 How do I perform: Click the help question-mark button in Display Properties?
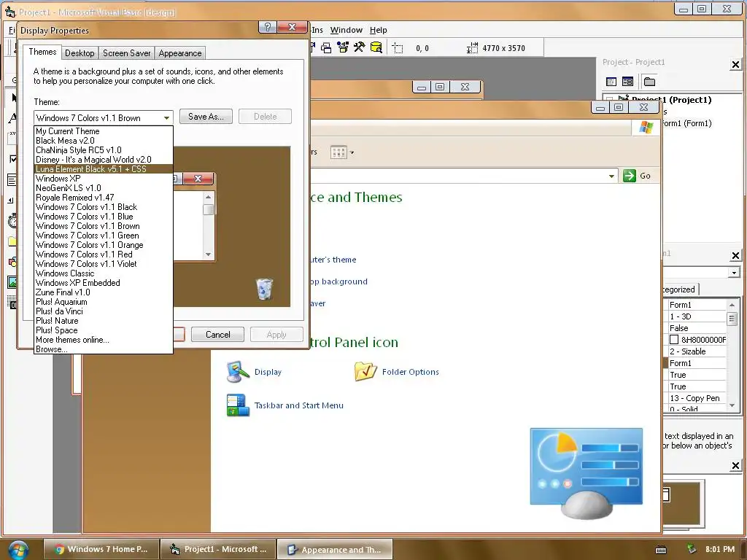click(268, 27)
